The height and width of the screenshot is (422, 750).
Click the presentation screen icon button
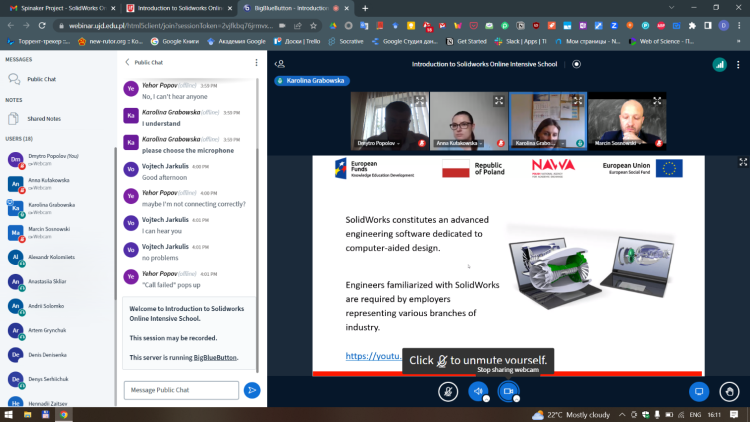[700, 391]
